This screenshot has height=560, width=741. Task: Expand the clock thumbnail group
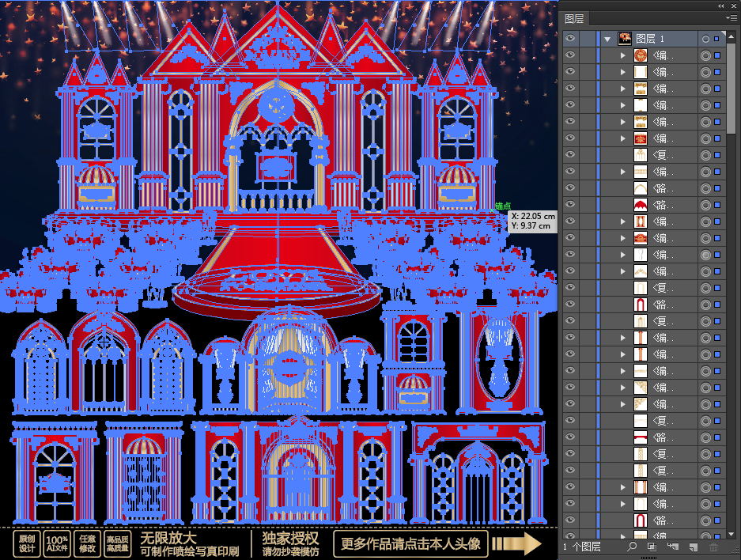pyautogui.click(x=623, y=55)
